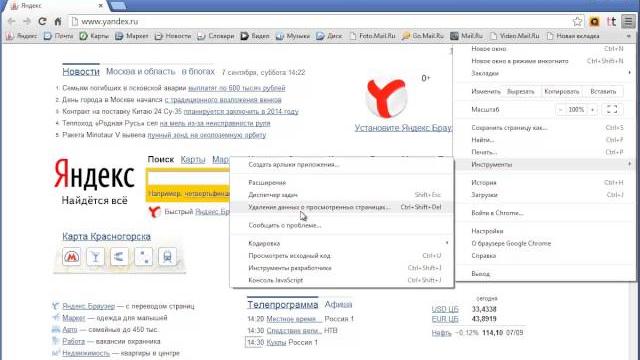Open the Новая вкладка bookmark

(573, 36)
